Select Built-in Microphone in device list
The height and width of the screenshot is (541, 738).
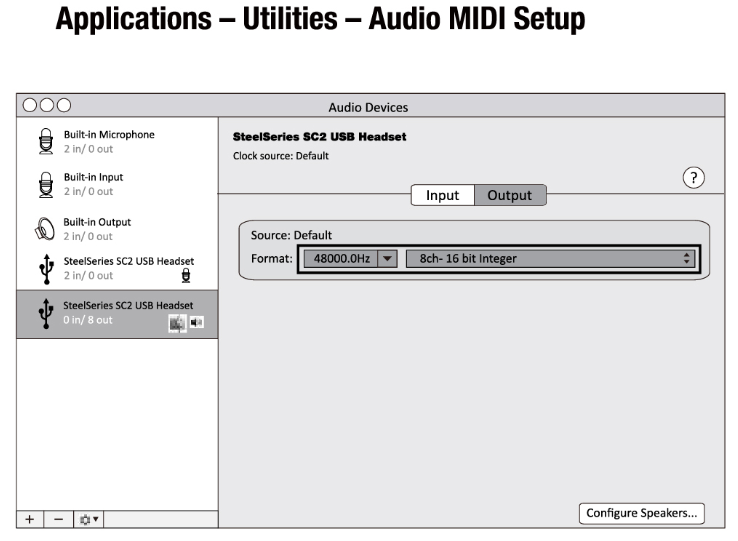(x=117, y=141)
